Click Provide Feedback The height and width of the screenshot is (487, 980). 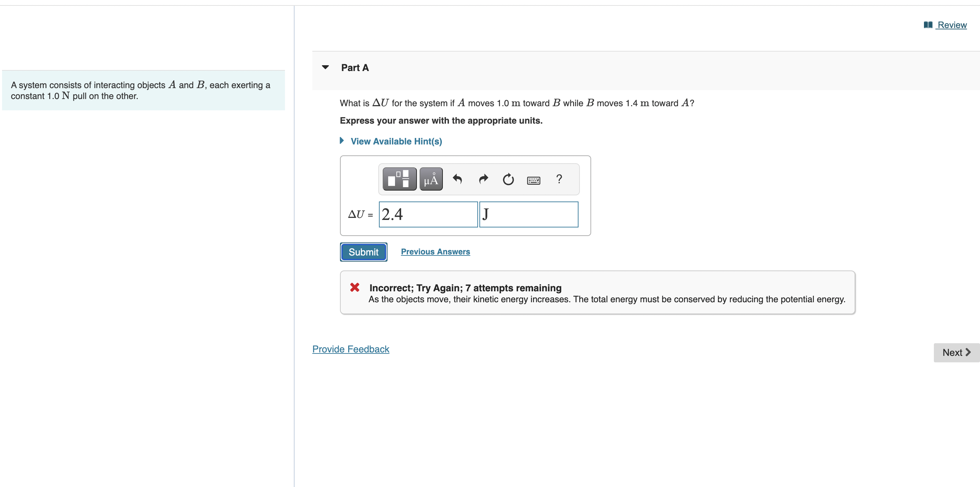coord(350,349)
